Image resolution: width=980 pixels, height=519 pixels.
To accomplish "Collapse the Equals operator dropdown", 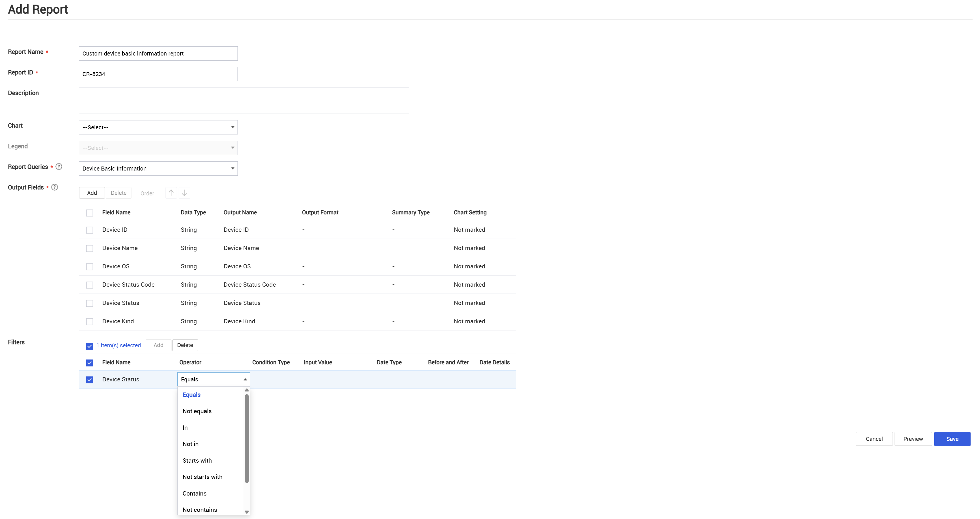I will [x=245, y=379].
